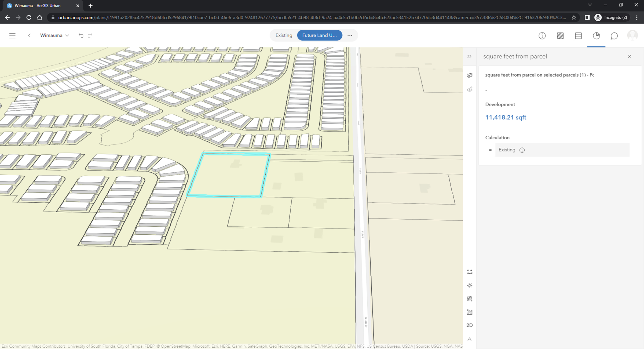Open the daylight settings
644x349 pixels.
(x=469, y=285)
